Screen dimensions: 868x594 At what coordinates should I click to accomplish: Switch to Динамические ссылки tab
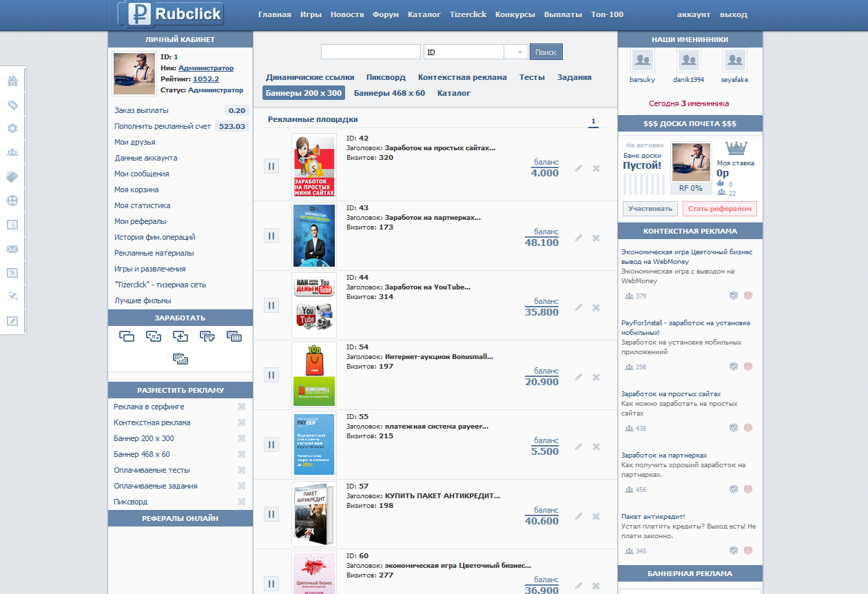point(310,77)
